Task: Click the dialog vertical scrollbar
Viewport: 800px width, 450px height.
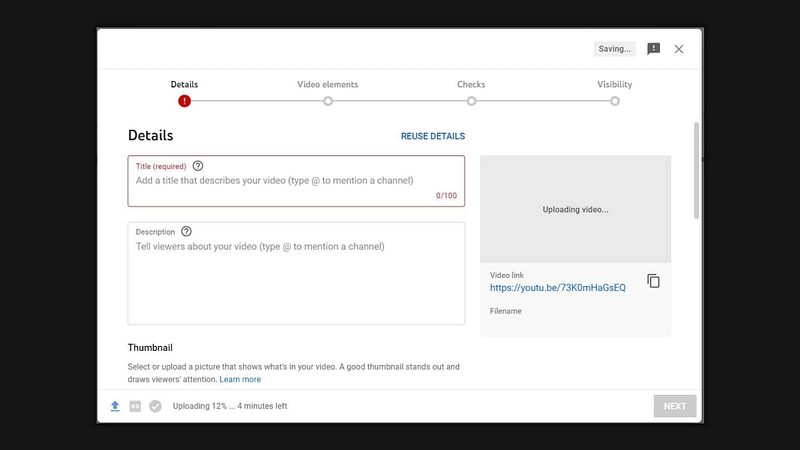Action: (x=696, y=170)
